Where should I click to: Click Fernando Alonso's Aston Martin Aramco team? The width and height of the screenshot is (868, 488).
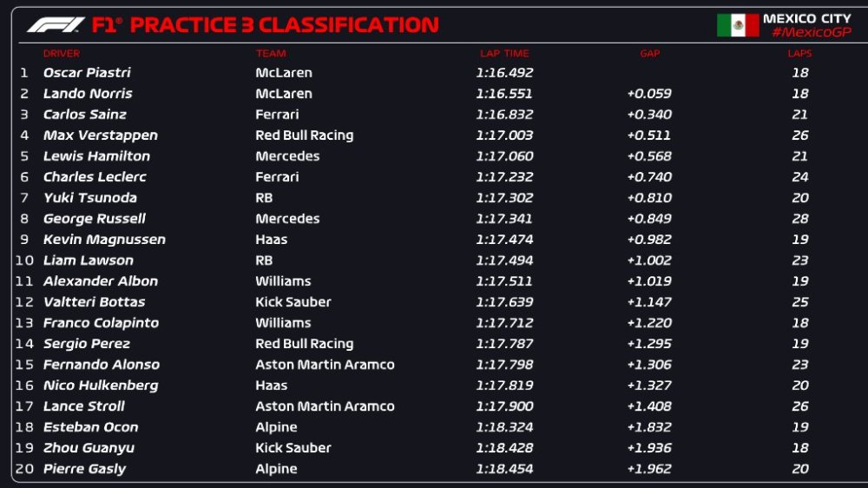pyautogui.click(x=325, y=365)
